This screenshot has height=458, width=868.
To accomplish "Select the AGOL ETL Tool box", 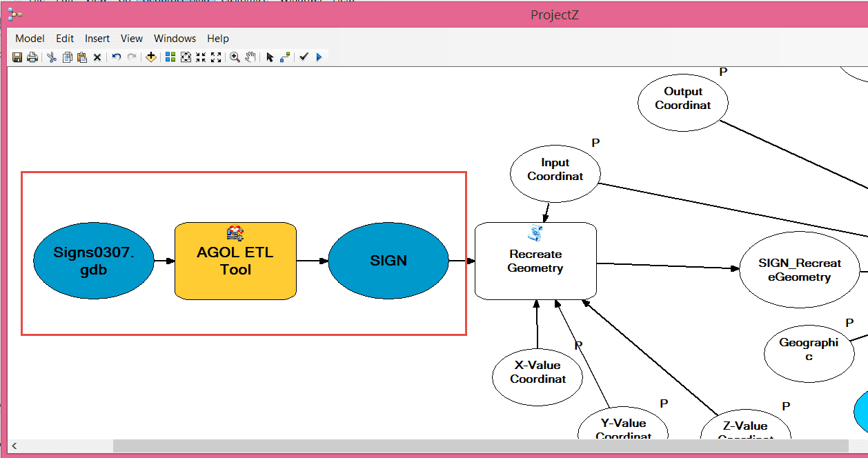I will [235, 261].
